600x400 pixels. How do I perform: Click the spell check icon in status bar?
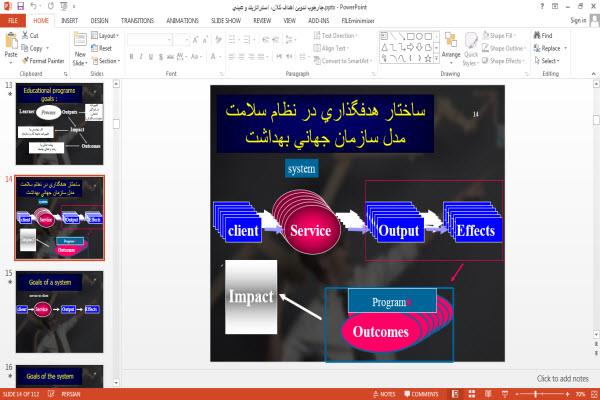[x=51, y=394]
